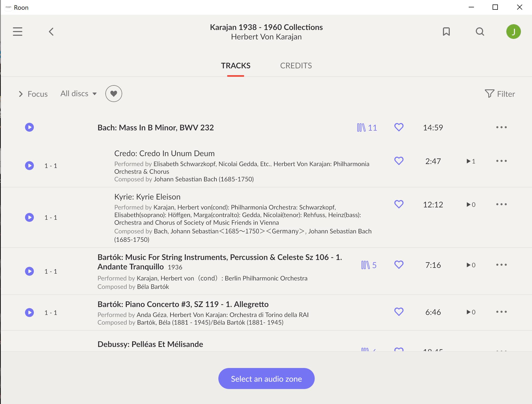Open the search function
Viewport: 532px width, 404px height.
tap(480, 32)
